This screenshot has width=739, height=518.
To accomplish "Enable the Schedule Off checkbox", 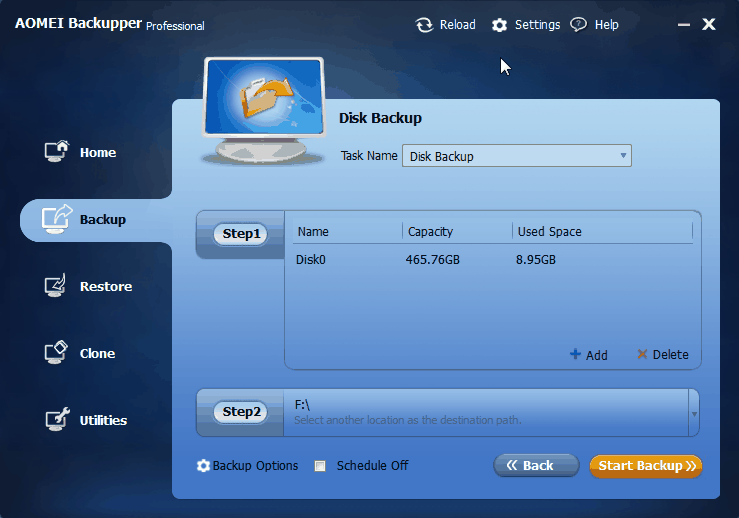I will click(320, 466).
